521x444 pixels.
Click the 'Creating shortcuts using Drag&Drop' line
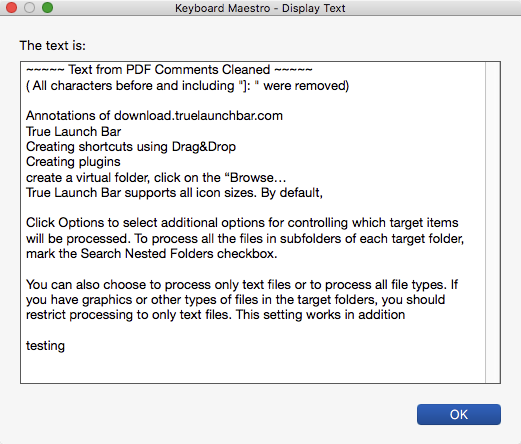point(131,147)
